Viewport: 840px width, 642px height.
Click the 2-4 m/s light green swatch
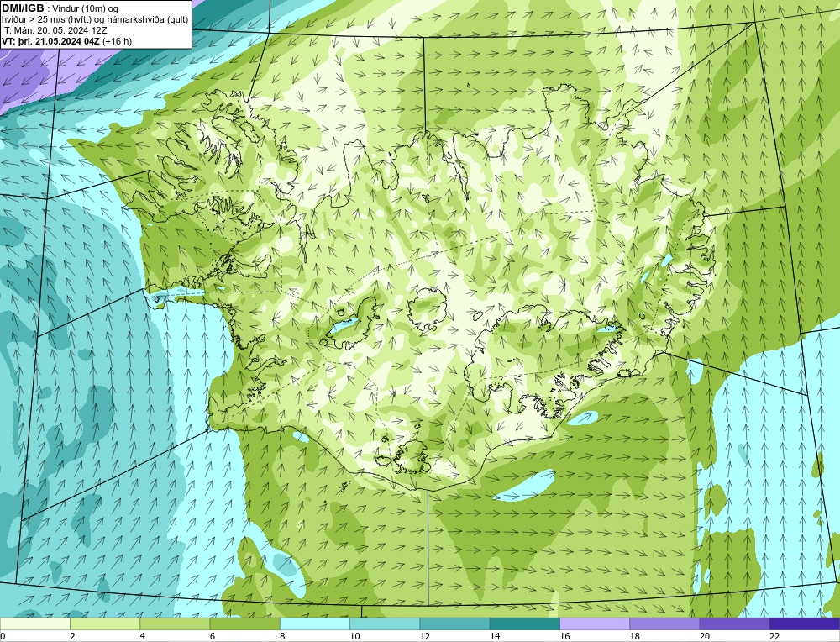[105, 624]
